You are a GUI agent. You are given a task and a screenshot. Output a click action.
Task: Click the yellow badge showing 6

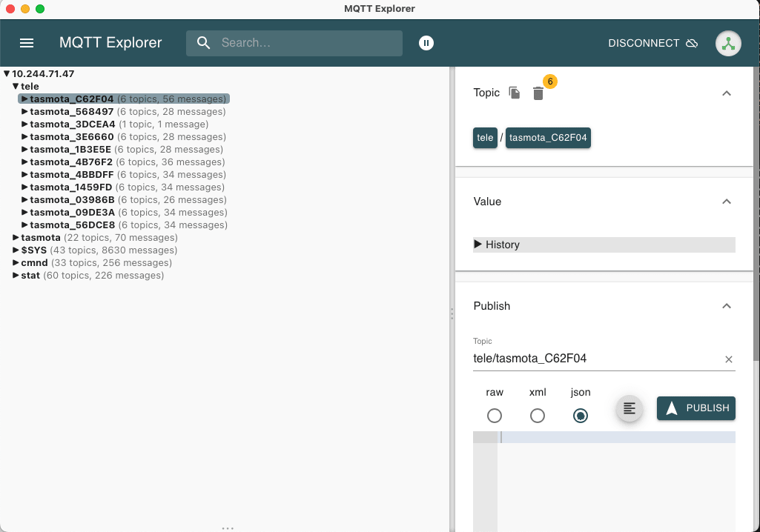tap(549, 82)
